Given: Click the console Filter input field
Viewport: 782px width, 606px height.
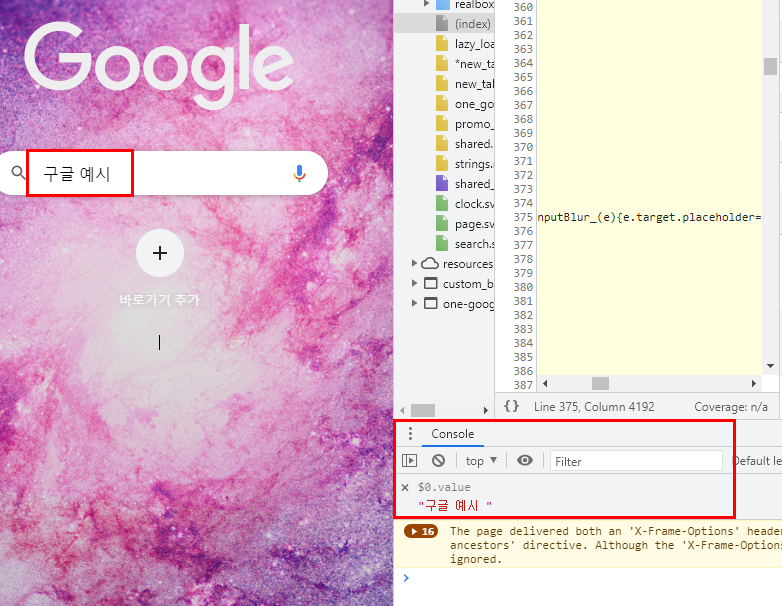Looking at the screenshot, I should 636,461.
